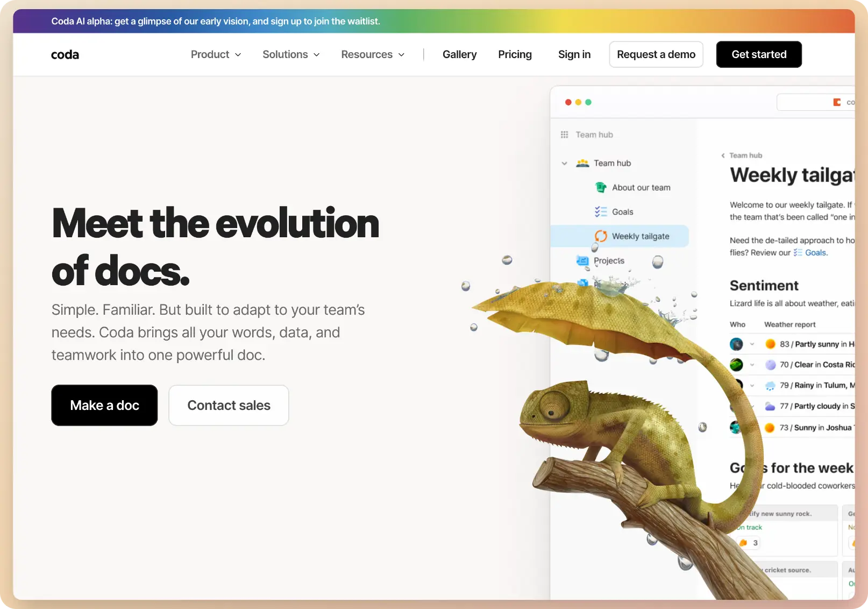Go to the Gallery page
868x609 pixels.
tap(459, 54)
